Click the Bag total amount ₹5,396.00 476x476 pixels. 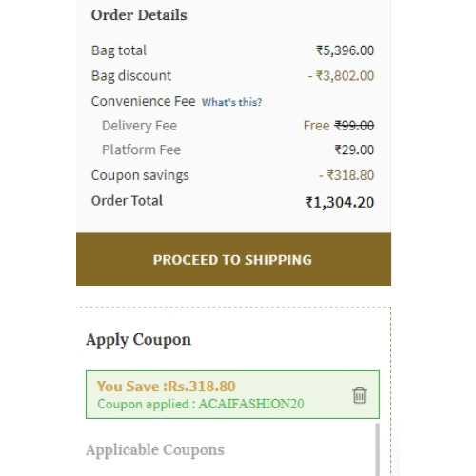pyautogui.click(x=345, y=50)
